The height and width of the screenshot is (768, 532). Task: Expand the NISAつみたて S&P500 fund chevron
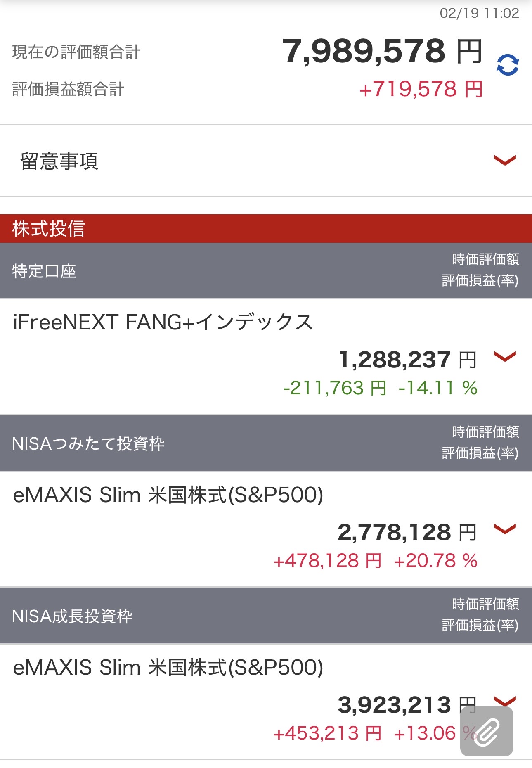tap(505, 529)
